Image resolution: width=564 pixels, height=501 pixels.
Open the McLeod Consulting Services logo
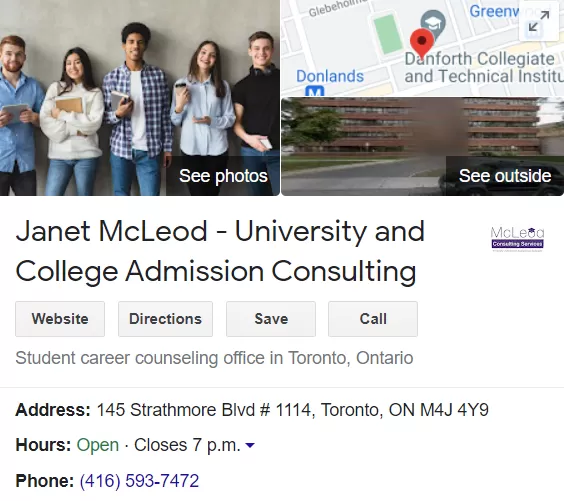[517, 238]
